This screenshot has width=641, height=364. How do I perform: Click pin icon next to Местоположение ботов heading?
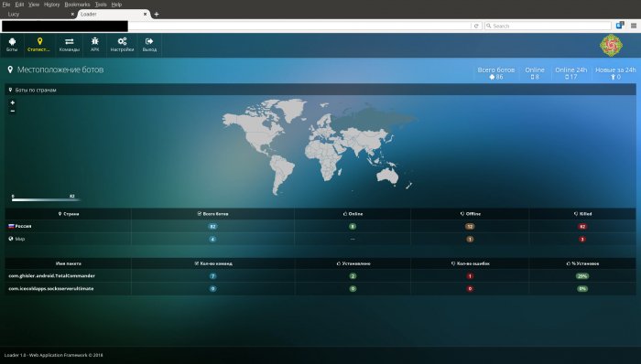click(x=10, y=70)
